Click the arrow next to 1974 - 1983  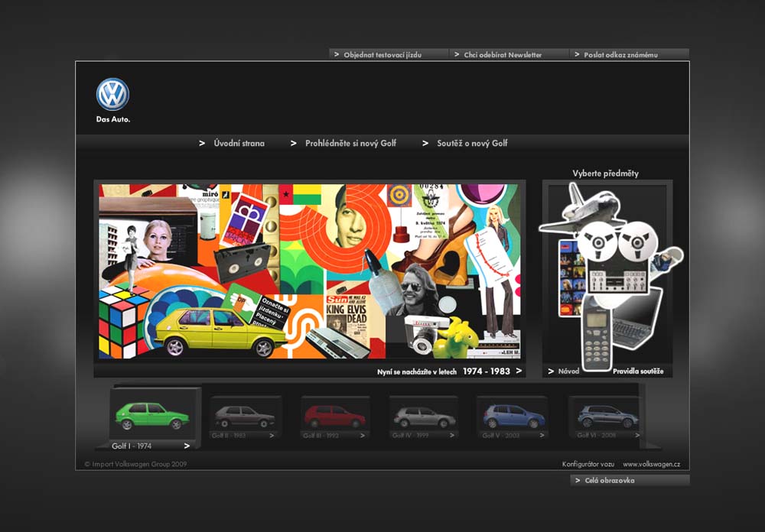tap(519, 371)
